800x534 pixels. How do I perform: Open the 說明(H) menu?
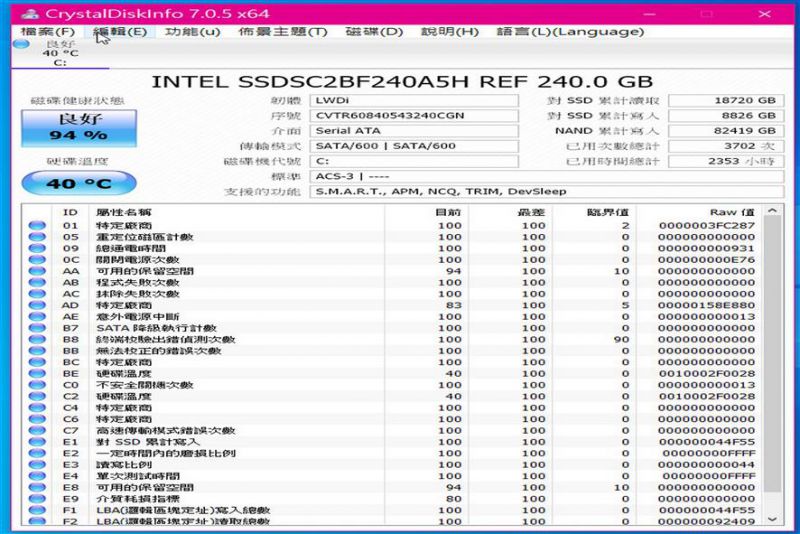pyautogui.click(x=449, y=32)
